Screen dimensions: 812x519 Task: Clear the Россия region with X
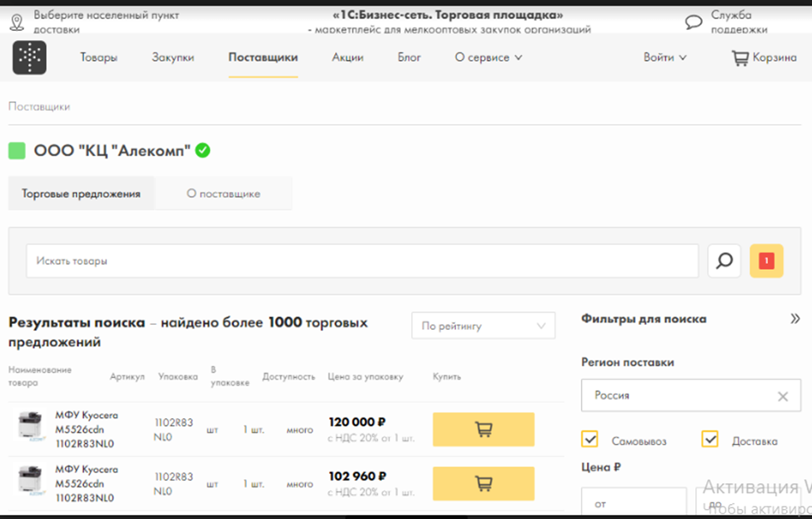click(x=783, y=397)
